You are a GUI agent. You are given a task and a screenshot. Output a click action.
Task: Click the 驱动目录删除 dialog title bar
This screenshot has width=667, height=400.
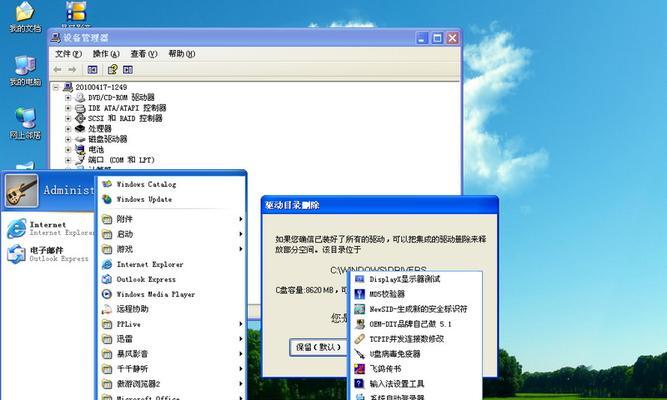click(379, 205)
